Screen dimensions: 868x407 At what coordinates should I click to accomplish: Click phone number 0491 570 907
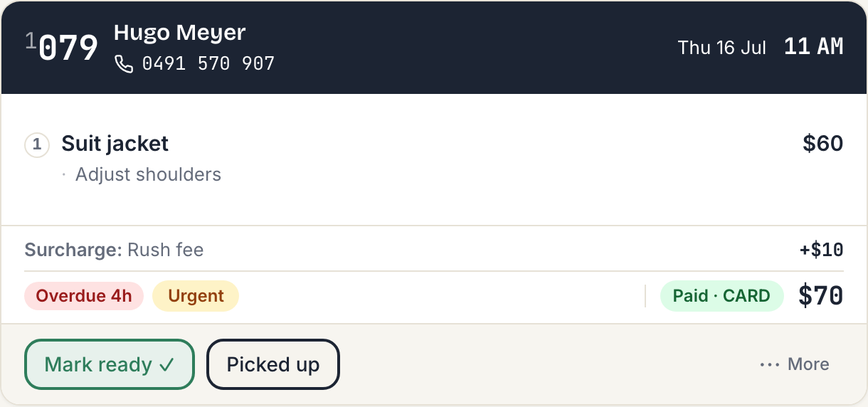(208, 64)
